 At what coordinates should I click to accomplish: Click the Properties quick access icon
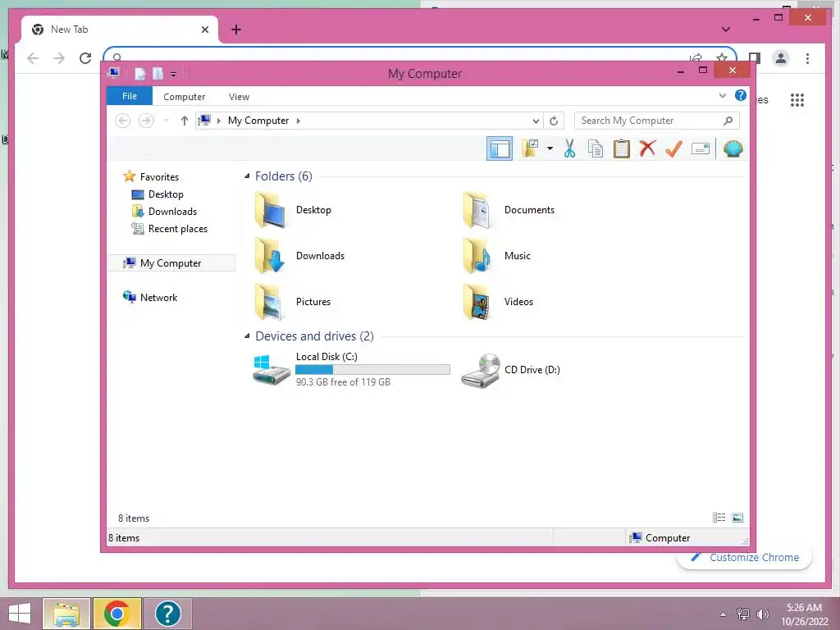[140, 74]
